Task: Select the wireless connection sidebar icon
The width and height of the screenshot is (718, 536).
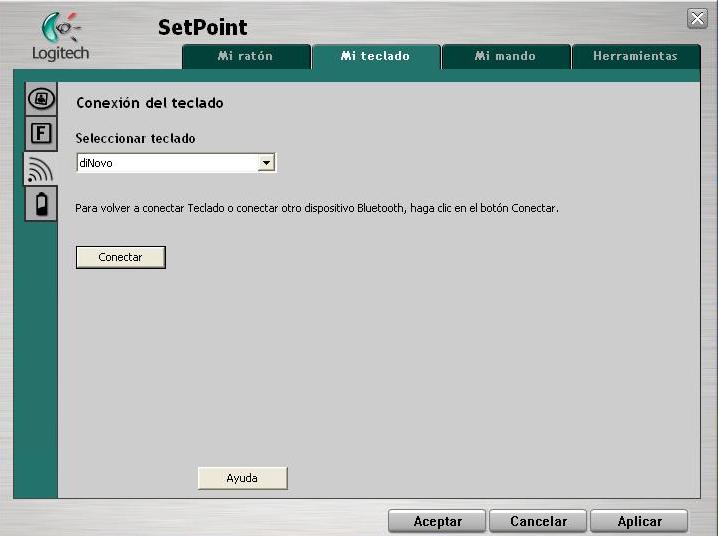Action: pyautogui.click(x=40, y=168)
